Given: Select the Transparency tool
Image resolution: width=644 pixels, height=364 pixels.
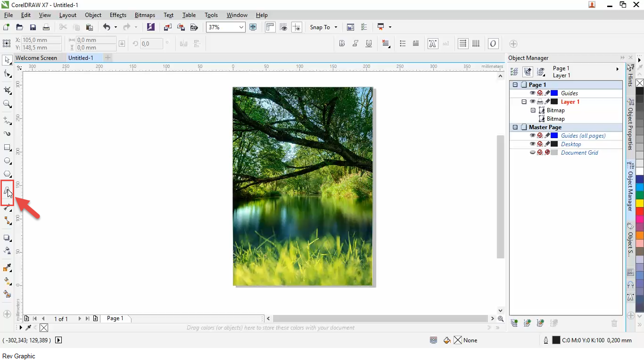Looking at the screenshot, I should (7, 251).
